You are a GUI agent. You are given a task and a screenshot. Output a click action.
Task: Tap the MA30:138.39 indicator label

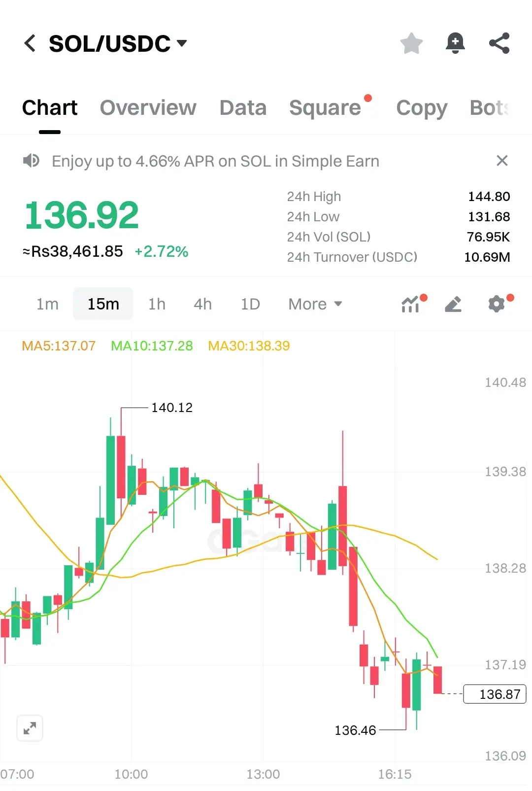[249, 346]
